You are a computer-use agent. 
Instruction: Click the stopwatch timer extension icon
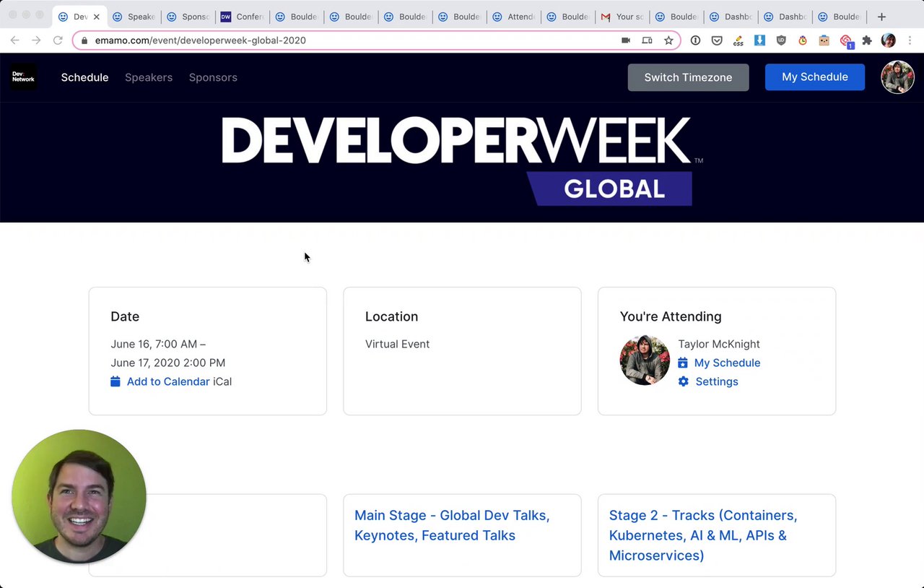[x=803, y=40]
